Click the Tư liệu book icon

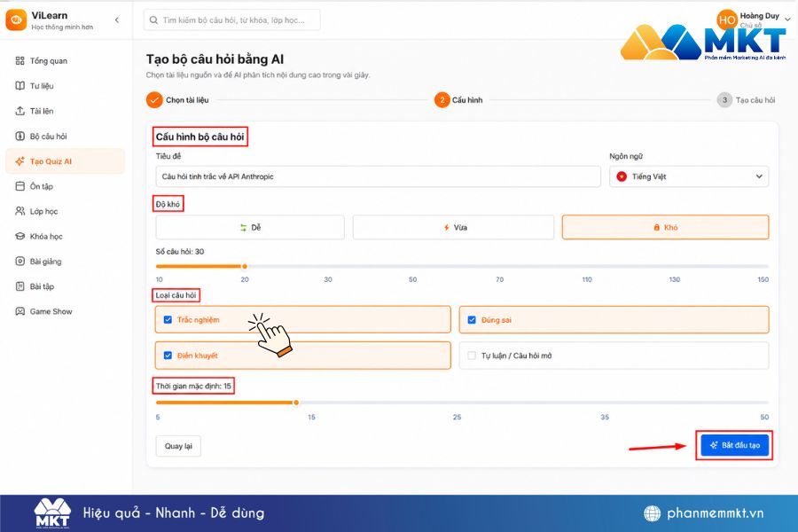(20, 86)
